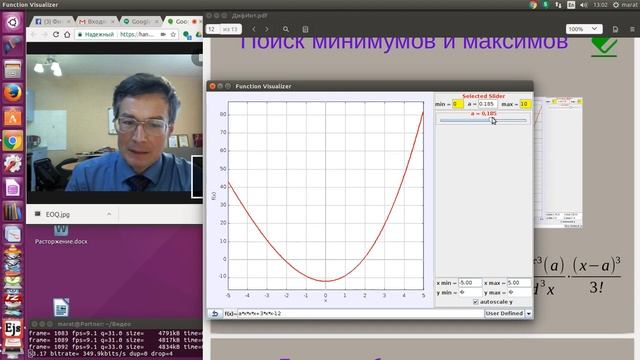Toggle autoscale y checkbox

(x=476, y=302)
